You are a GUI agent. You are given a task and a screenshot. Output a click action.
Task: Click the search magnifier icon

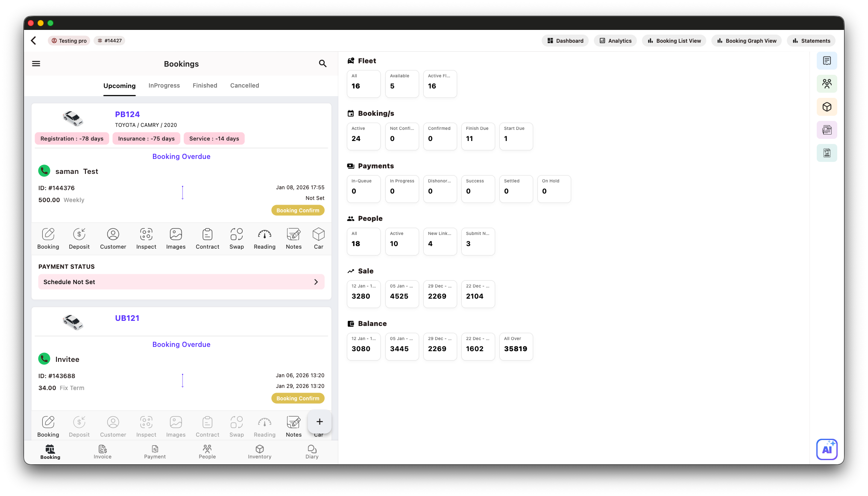pyautogui.click(x=323, y=64)
